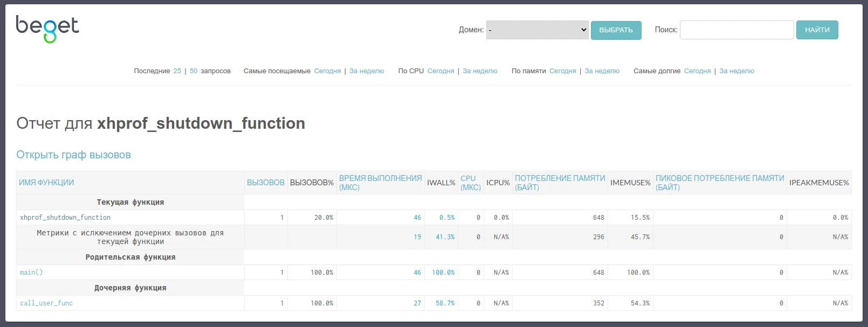Open the call graph link

[73, 155]
